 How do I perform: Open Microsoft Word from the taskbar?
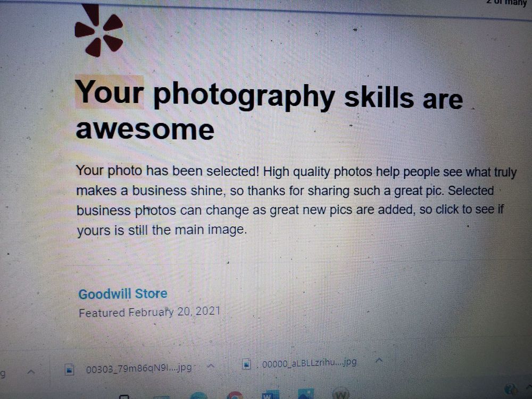click(x=270, y=395)
